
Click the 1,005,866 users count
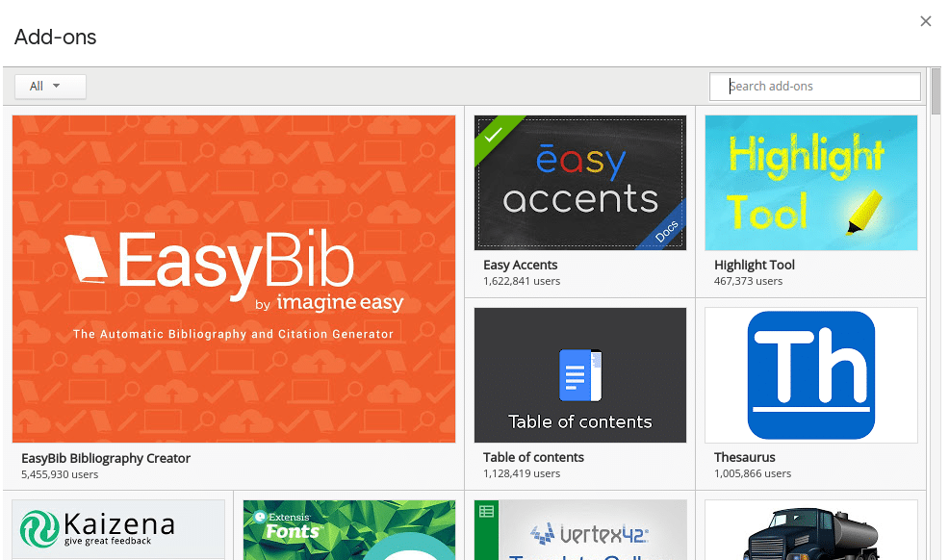point(753,473)
